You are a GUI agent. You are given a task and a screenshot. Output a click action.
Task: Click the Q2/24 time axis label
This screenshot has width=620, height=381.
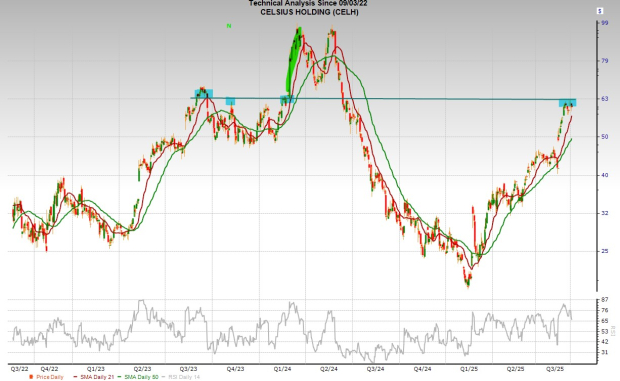pyautogui.click(x=329, y=369)
